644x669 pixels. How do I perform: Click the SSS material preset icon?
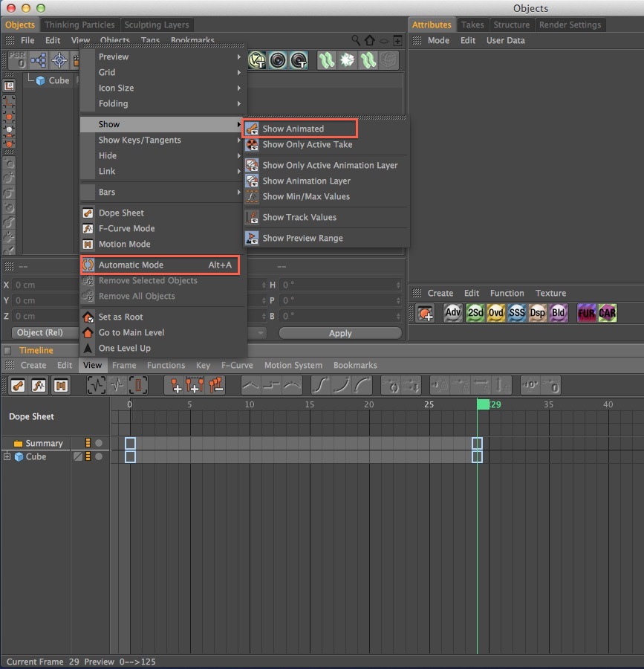pyautogui.click(x=516, y=313)
